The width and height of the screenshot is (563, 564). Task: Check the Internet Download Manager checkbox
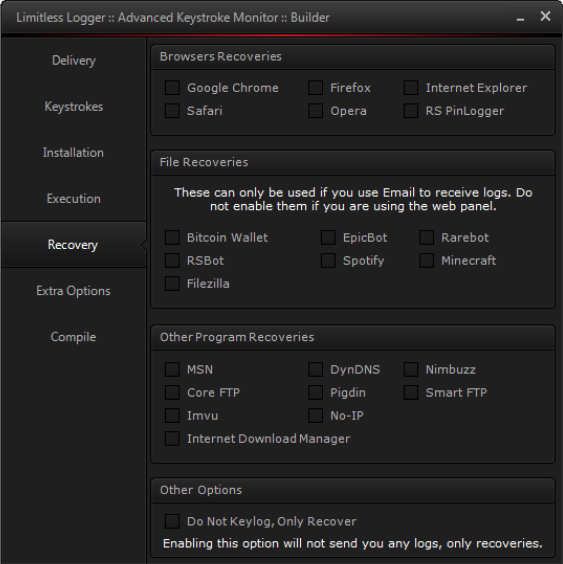pos(172,438)
